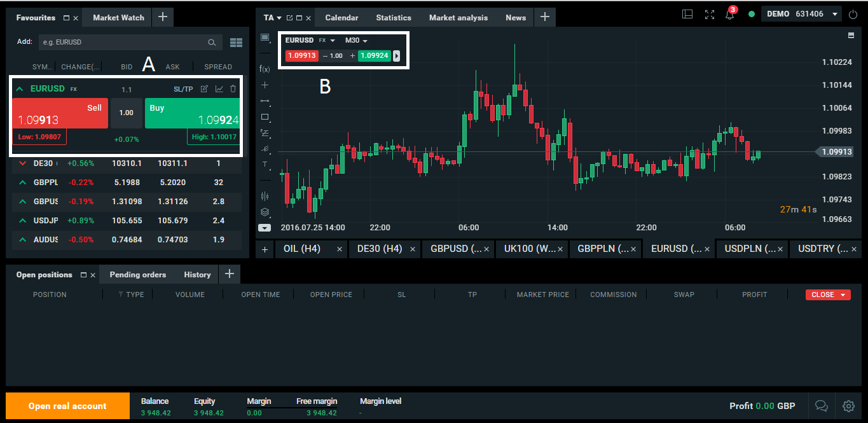The height and width of the screenshot is (423, 868).
Task: Open the f(x) indicators tool
Action: 265,69
